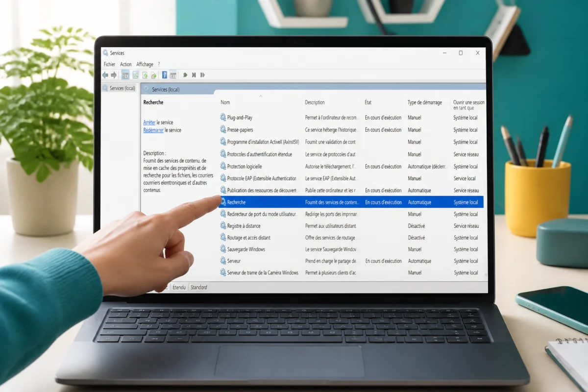Click the gear icon of Protocoles d'authentification étendue
The image size is (588, 392).
[x=223, y=154]
